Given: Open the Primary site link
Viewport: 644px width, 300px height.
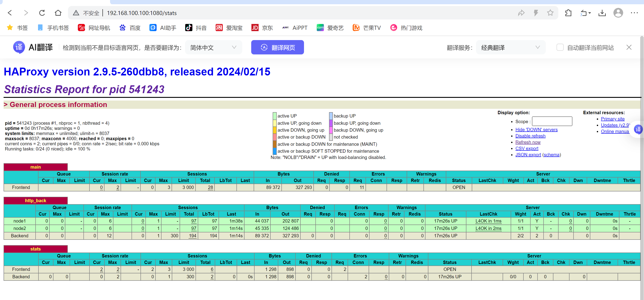Looking at the screenshot, I should click(612, 119).
